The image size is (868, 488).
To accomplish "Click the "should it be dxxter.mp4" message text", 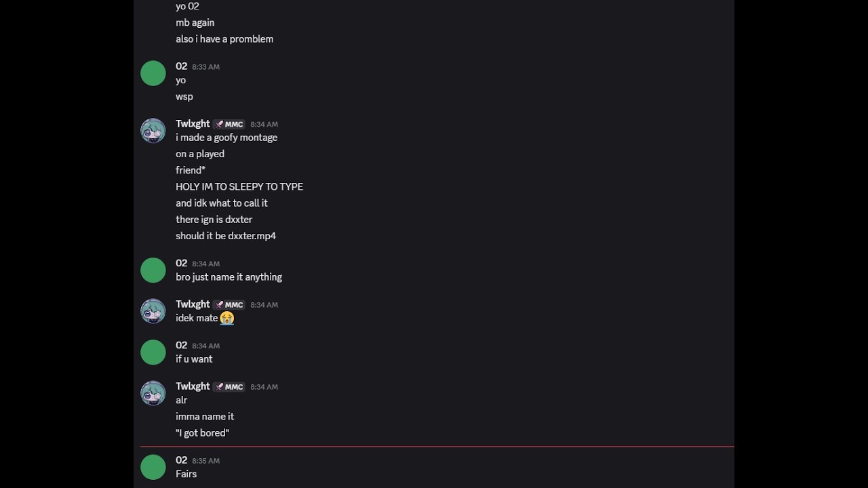I will coord(225,236).
